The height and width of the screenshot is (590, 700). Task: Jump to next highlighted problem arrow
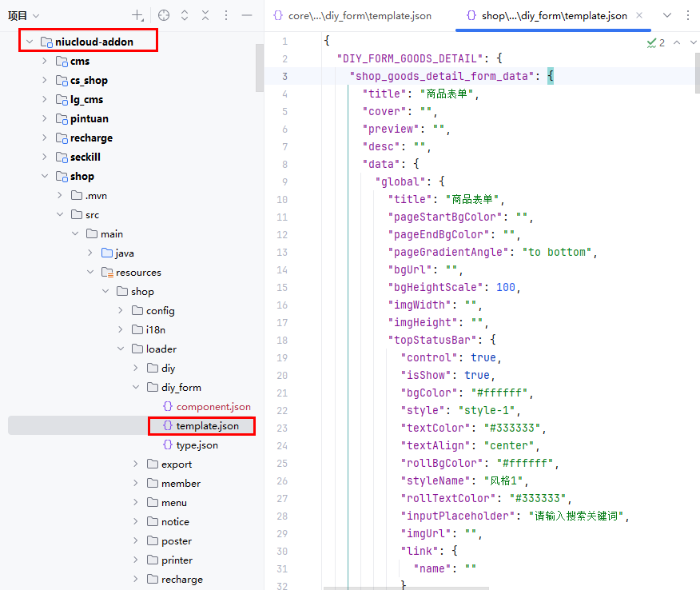pos(691,42)
